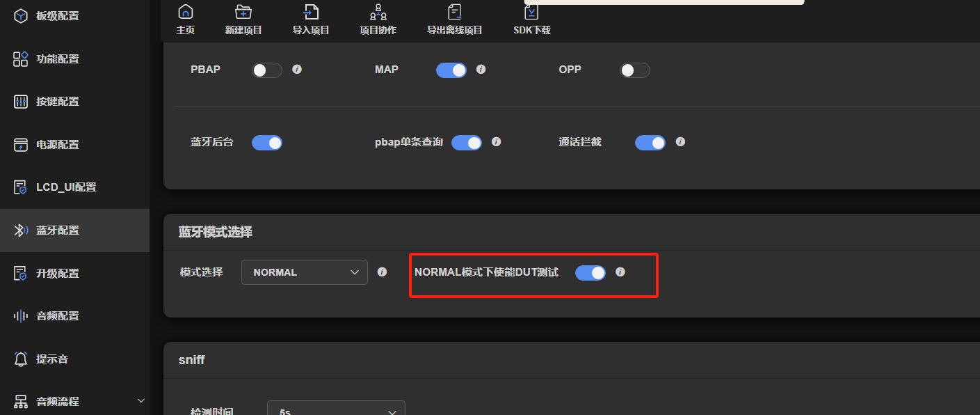The image size is (980, 415).
Task: Click the 导出离线项目 export icon
Action: pyautogui.click(x=455, y=11)
